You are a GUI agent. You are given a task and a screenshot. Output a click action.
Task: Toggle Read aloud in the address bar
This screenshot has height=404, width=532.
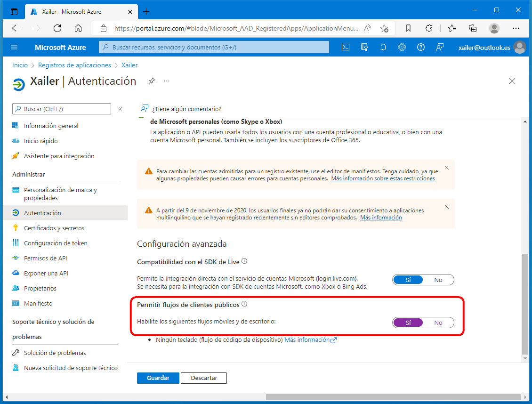coord(367,28)
